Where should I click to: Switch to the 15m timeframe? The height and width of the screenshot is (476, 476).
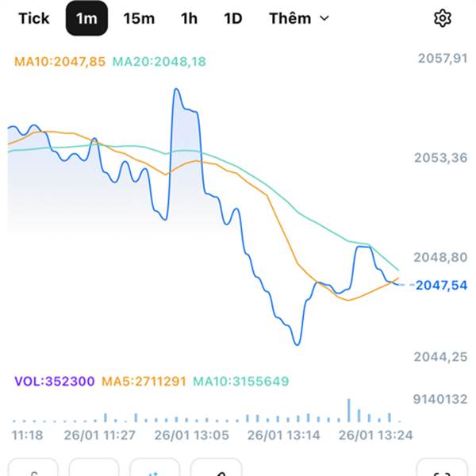(139, 18)
